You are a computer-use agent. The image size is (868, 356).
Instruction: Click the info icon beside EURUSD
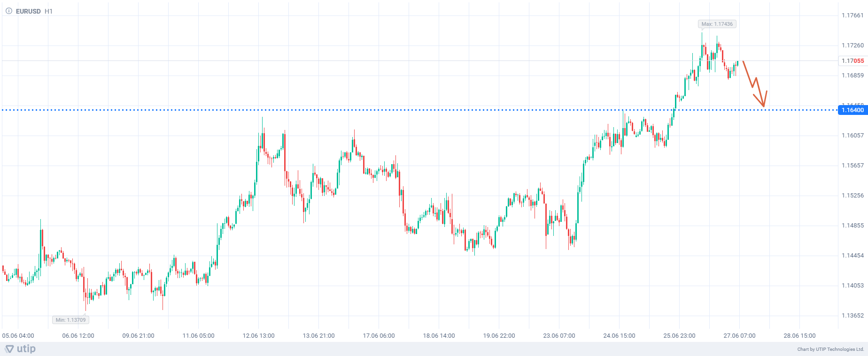(x=8, y=11)
